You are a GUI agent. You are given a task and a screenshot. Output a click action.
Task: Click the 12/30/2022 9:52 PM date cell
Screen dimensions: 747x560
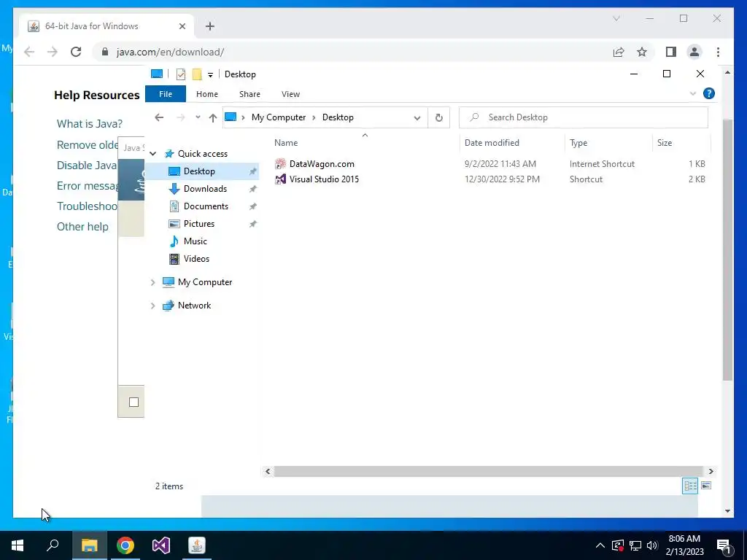[x=502, y=179]
